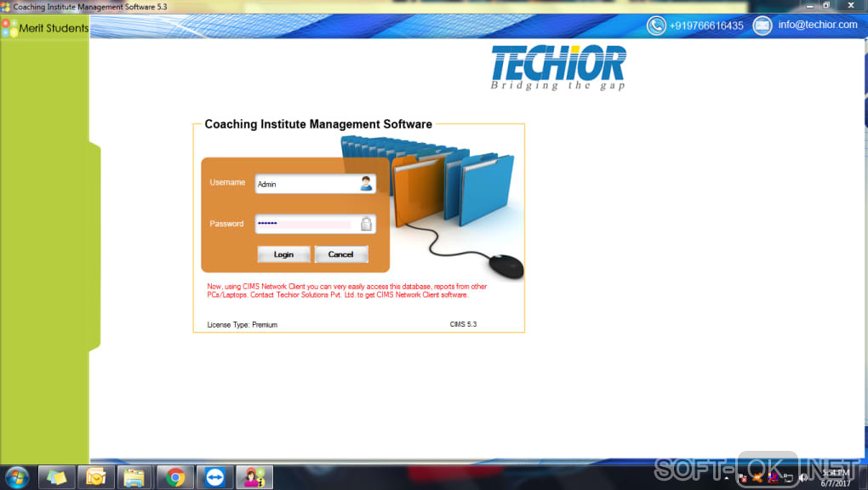Show hidden system tray icons arrow
The height and width of the screenshot is (490, 868).
(x=726, y=478)
